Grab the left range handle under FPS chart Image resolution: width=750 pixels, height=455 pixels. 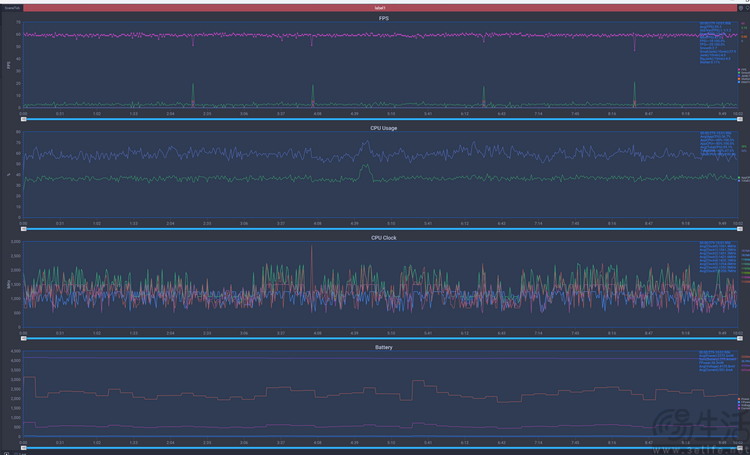pos(23,119)
